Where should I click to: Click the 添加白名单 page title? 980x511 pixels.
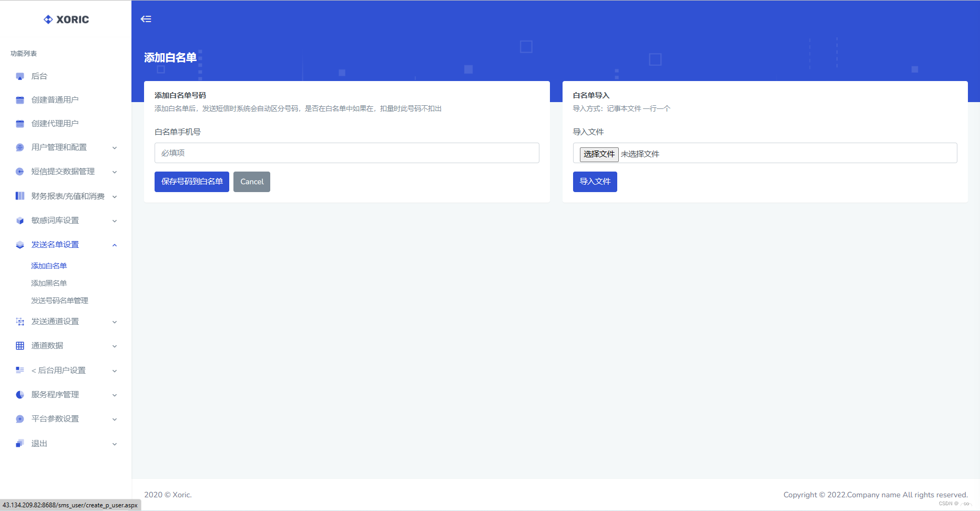click(170, 58)
